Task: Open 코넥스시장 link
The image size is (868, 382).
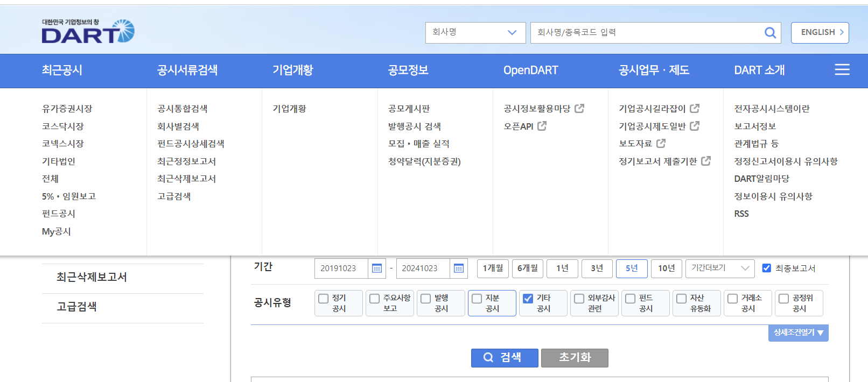Action: [63, 144]
